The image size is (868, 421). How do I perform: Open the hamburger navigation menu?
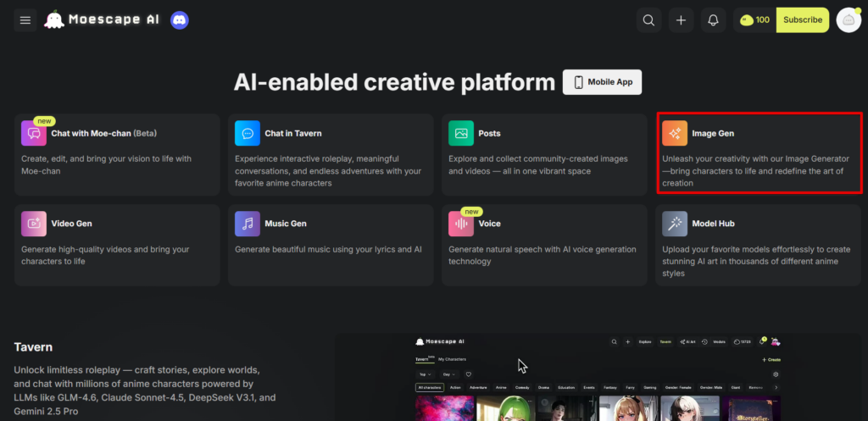pos(25,20)
